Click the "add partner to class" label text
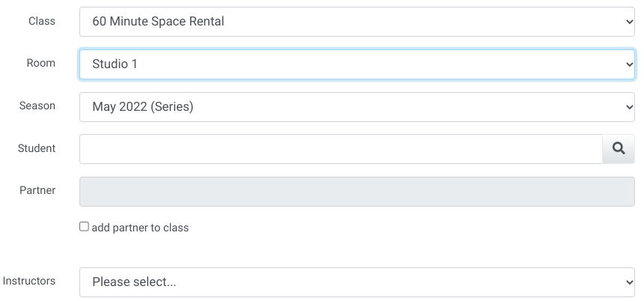The width and height of the screenshot is (644, 301). pyautogui.click(x=140, y=228)
